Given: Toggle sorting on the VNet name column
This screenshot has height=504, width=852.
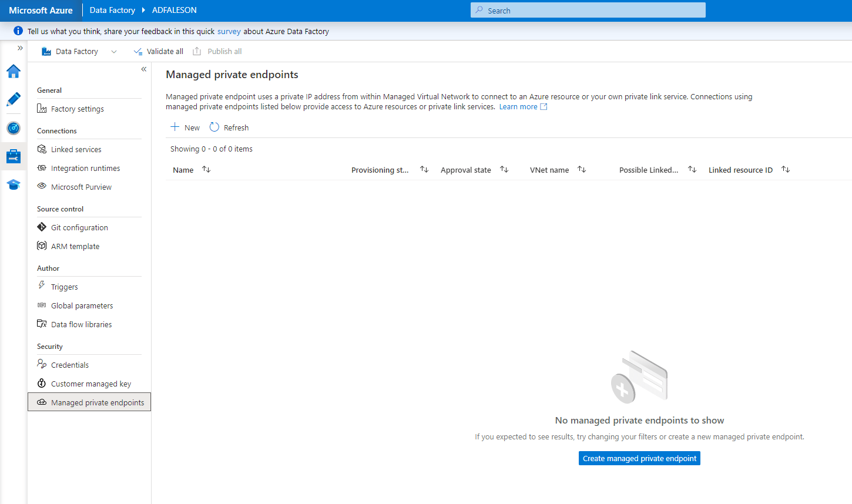Looking at the screenshot, I should click(x=581, y=169).
